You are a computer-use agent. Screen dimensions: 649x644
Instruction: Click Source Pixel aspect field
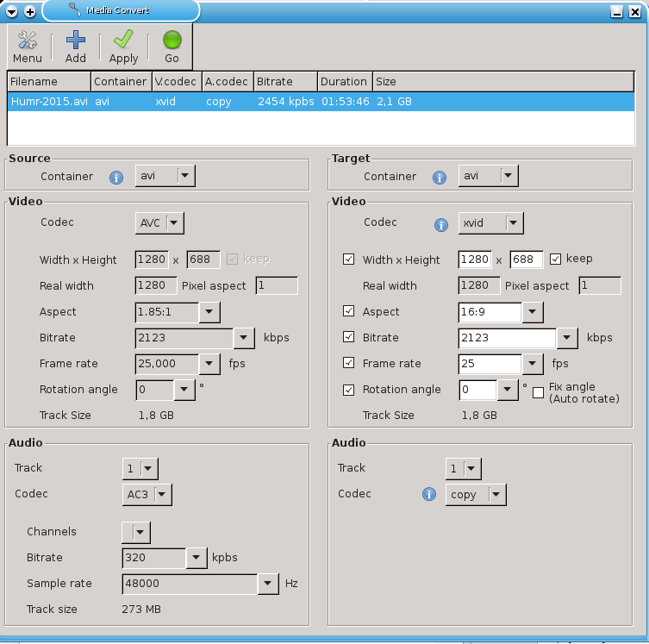click(x=277, y=285)
